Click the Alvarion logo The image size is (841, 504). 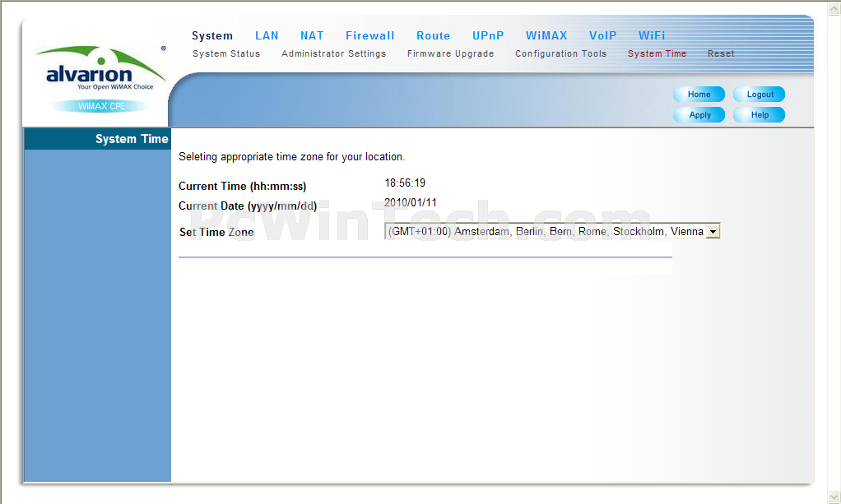[101, 68]
